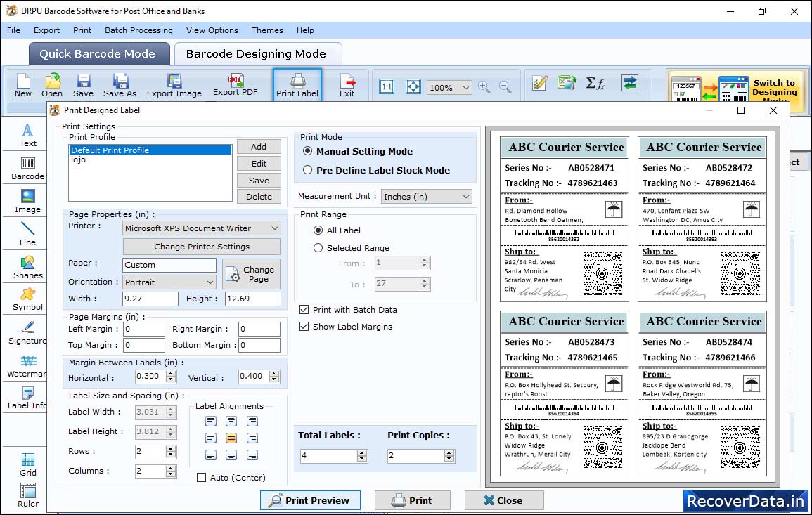Open the Batch Processing menu

(138, 30)
